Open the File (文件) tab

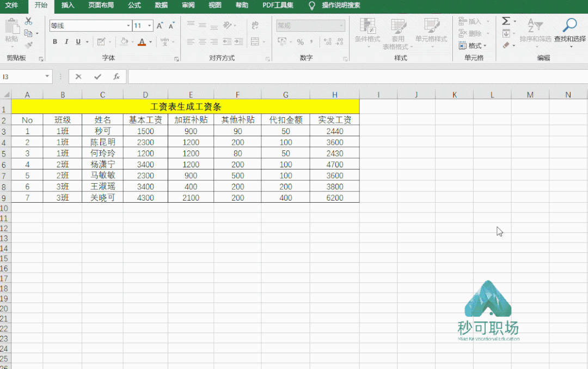(11, 5)
